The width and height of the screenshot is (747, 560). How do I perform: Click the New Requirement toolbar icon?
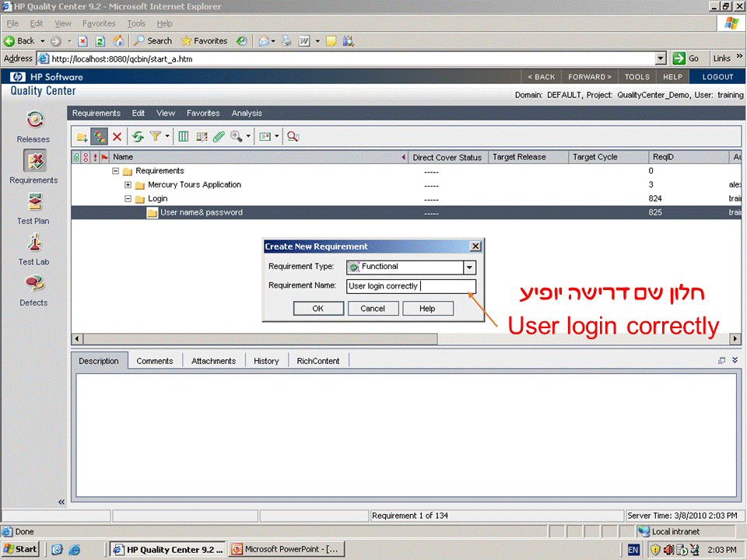99,137
